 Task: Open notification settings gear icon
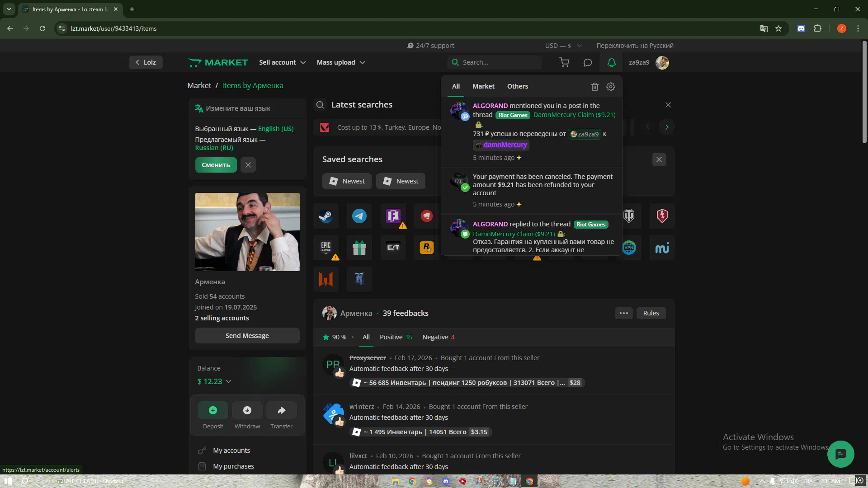[611, 86]
